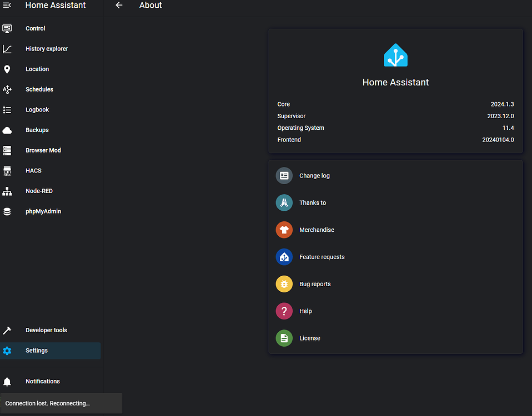Click the Help question mark icon
The width and height of the screenshot is (532, 416).
(284, 311)
